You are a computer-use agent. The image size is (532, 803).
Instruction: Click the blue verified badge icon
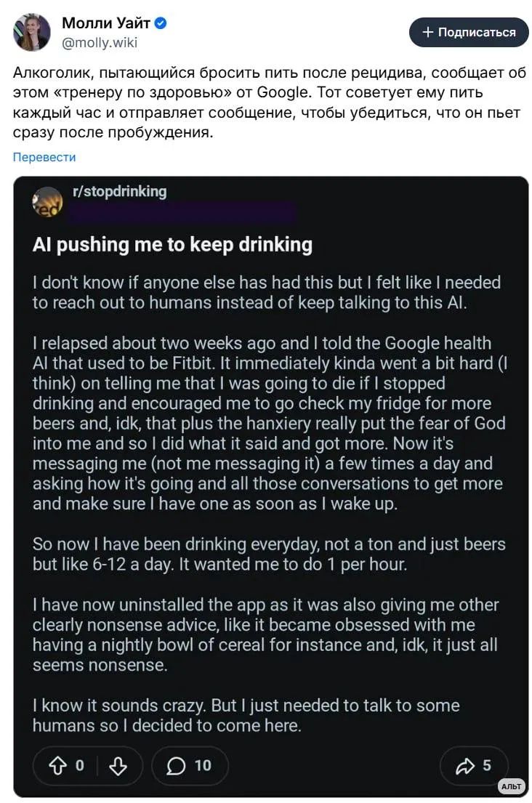click(161, 23)
